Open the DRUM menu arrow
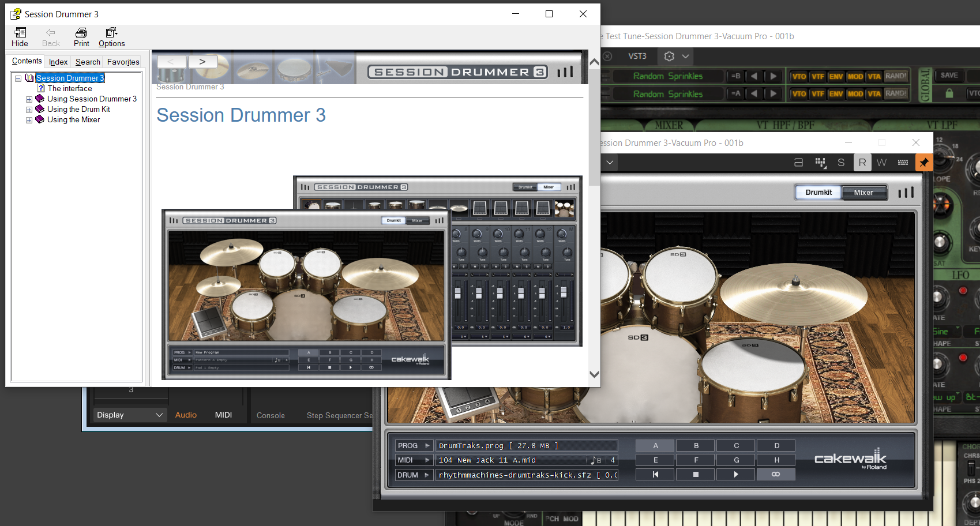 [427, 475]
